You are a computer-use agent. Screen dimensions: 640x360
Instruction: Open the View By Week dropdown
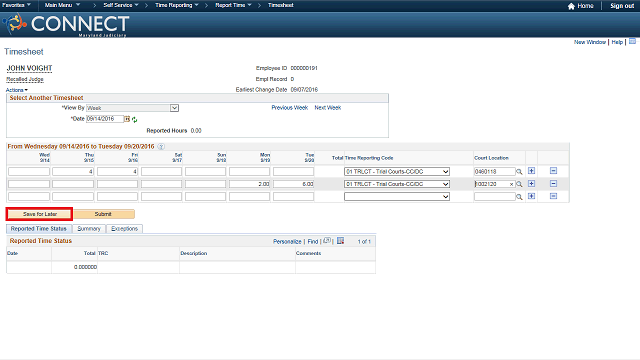(132, 108)
